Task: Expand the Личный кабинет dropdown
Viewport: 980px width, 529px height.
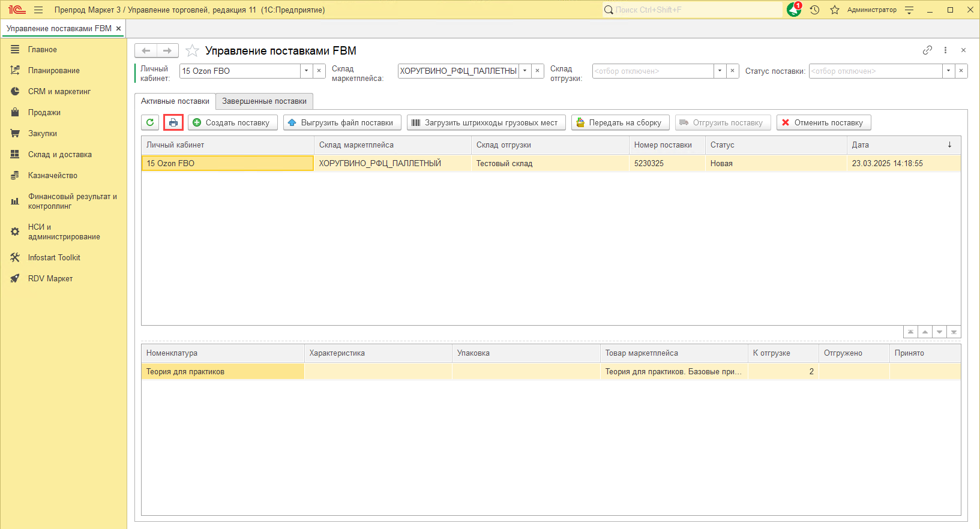Action: [306, 71]
